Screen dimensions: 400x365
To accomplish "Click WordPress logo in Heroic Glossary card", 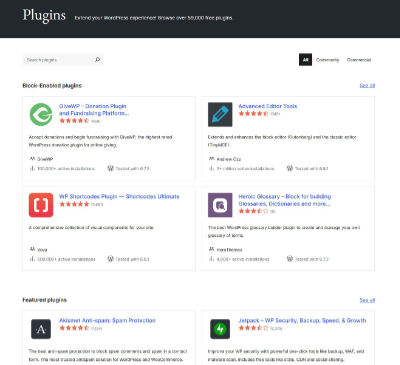I will [290, 259].
